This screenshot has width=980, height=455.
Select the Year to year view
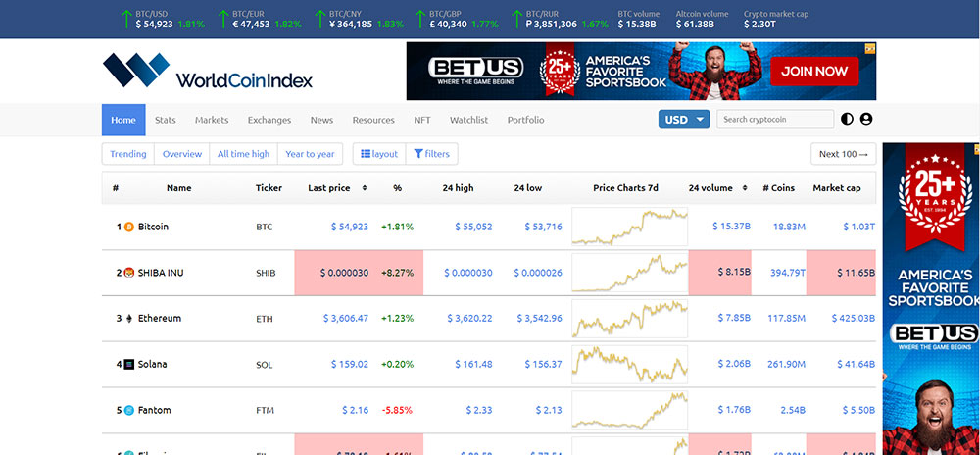(x=310, y=154)
